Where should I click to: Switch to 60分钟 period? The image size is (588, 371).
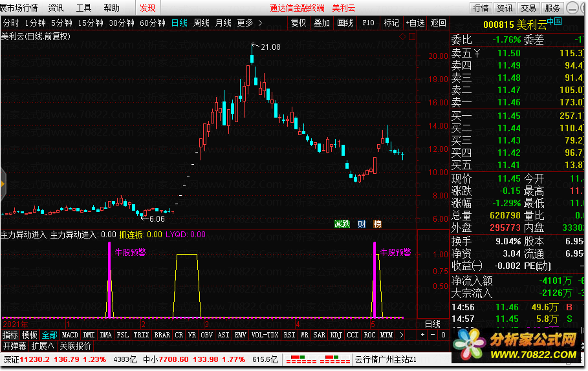152,23
